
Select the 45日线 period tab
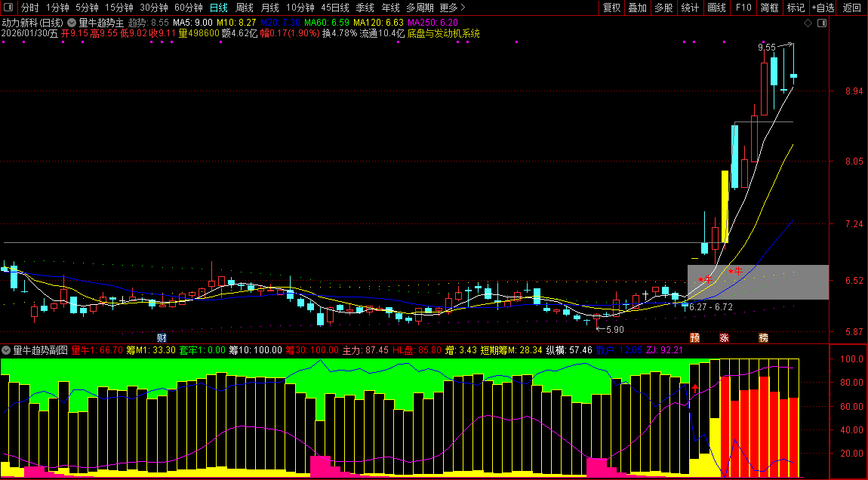pos(335,8)
